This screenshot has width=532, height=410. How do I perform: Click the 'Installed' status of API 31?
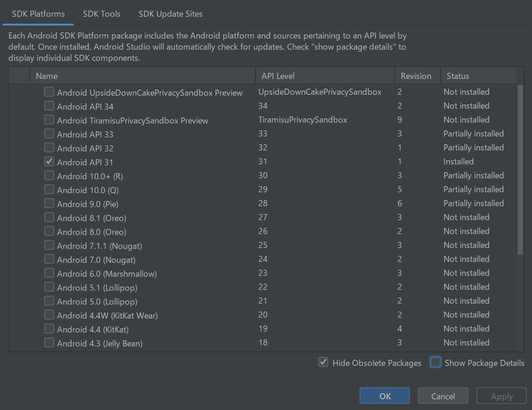458,161
